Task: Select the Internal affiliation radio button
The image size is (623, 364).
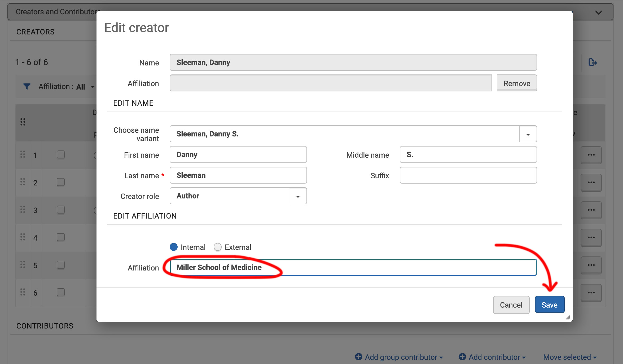Action: (x=174, y=247)
